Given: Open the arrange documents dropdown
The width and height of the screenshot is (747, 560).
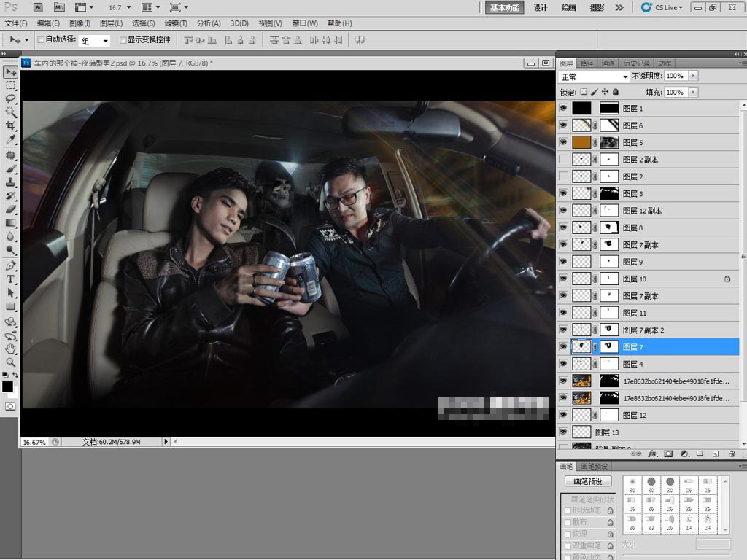Looking at the screenshot, I should coord(150,7).
